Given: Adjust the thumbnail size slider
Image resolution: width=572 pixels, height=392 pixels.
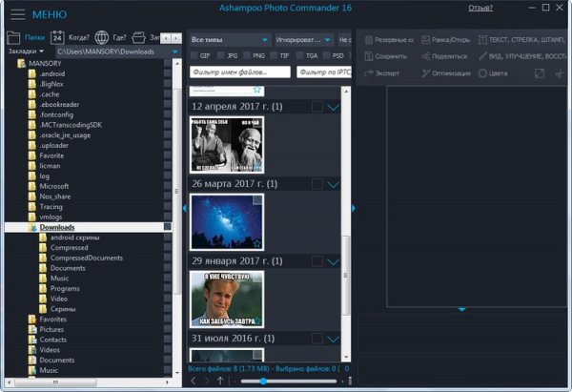Looking at the screenshot, I should click(261, 381).
